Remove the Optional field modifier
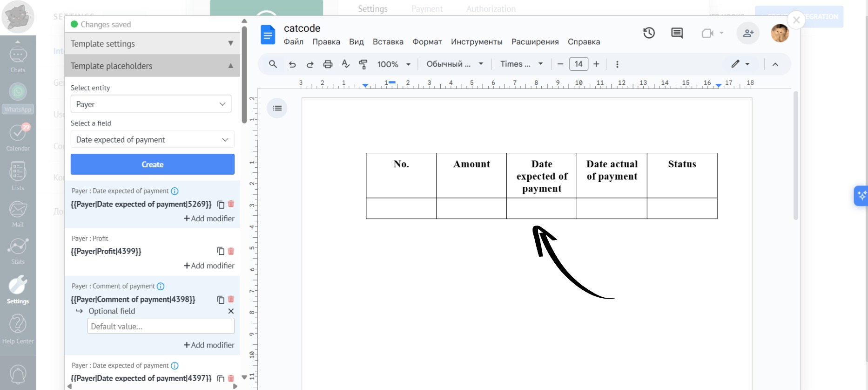The height and width of the screenshot is (390, 868). pyautogui.click(x=231, y=311)
